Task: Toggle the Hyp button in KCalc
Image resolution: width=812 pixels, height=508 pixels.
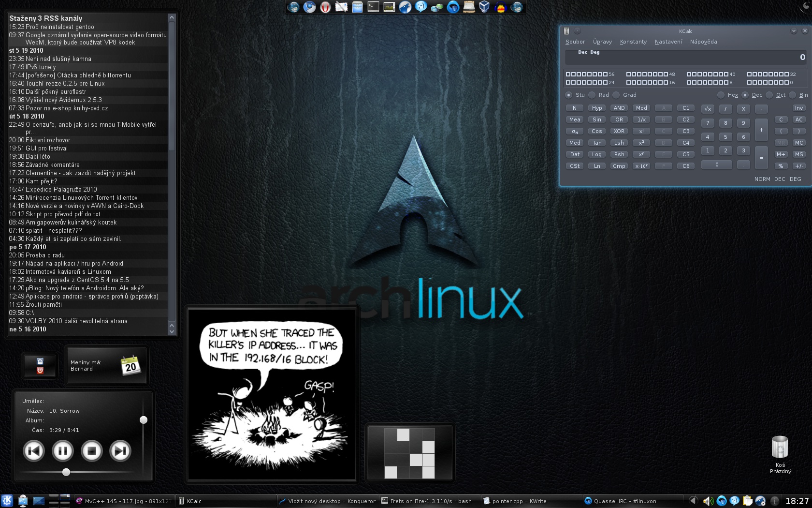Action: tap(597, 108)
